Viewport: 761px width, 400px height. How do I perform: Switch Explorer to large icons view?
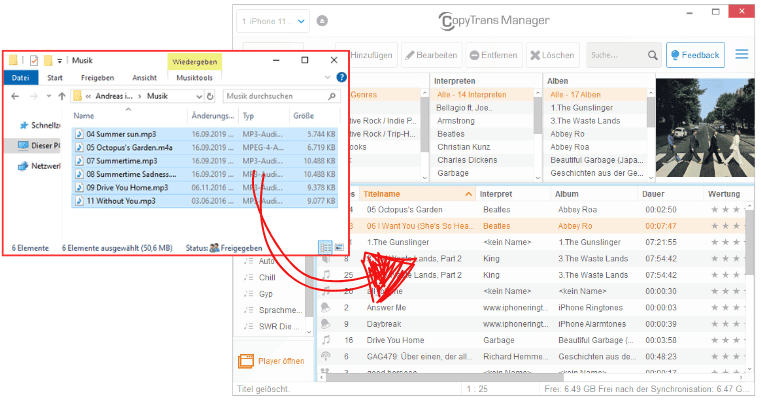[x=339, y=248]
